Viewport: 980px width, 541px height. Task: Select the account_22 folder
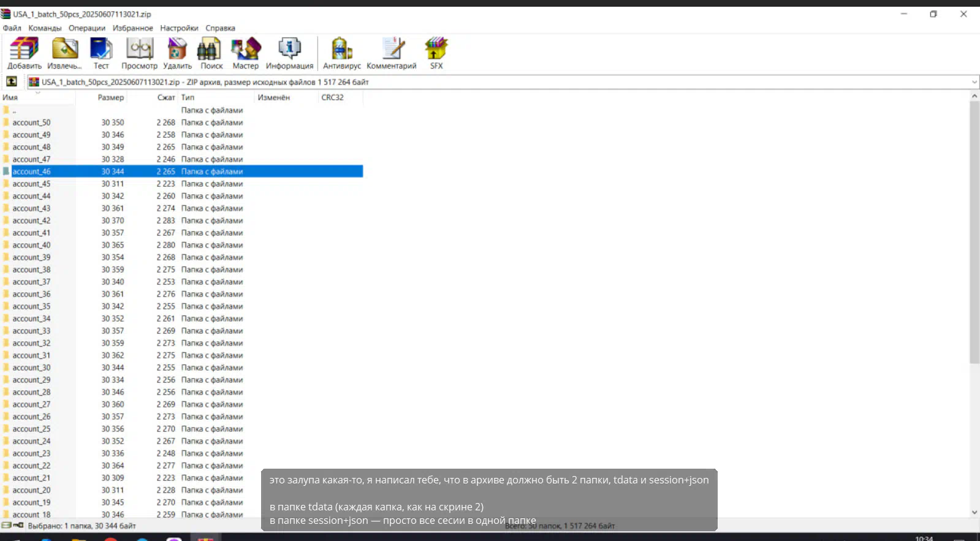[182, 466]
